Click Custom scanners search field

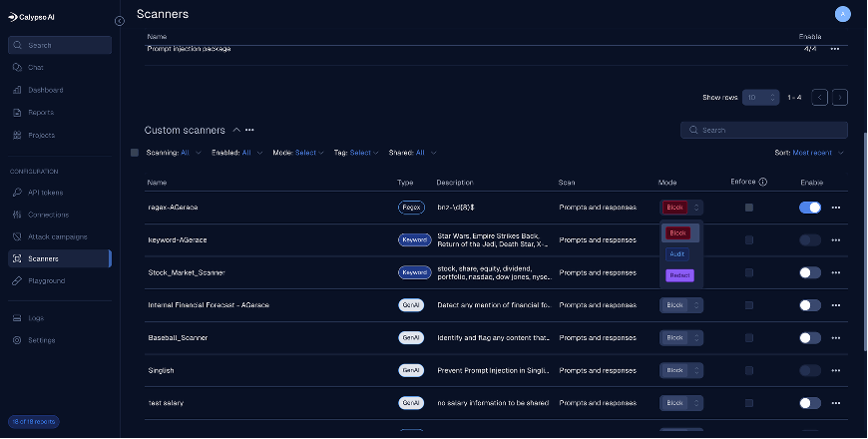(764, 130)
